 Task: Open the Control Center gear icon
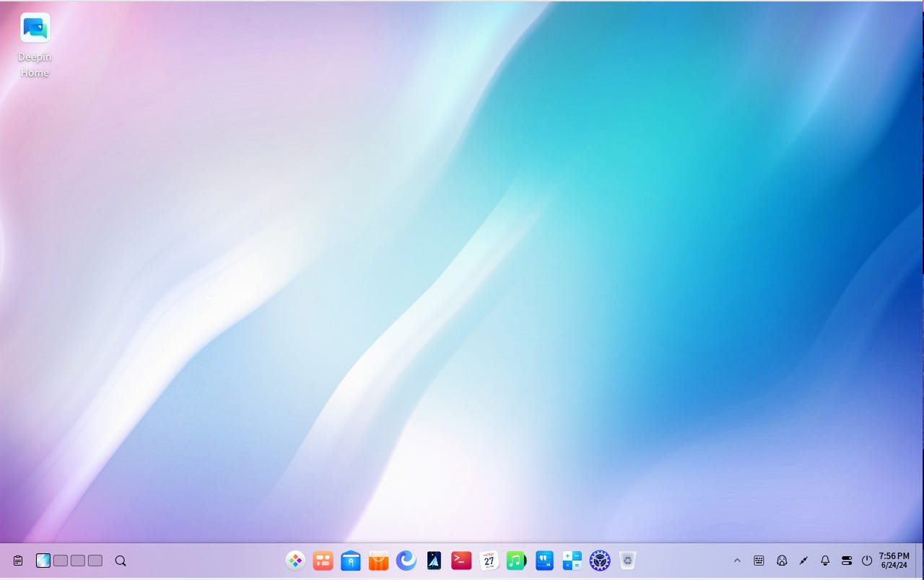(600, 561)
